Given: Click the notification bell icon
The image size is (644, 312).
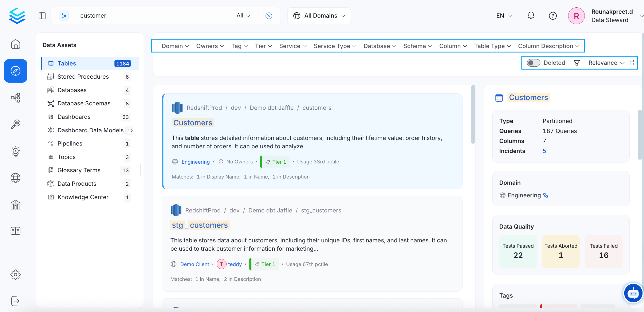Looking at the screenshot, I should pos(531,16).
